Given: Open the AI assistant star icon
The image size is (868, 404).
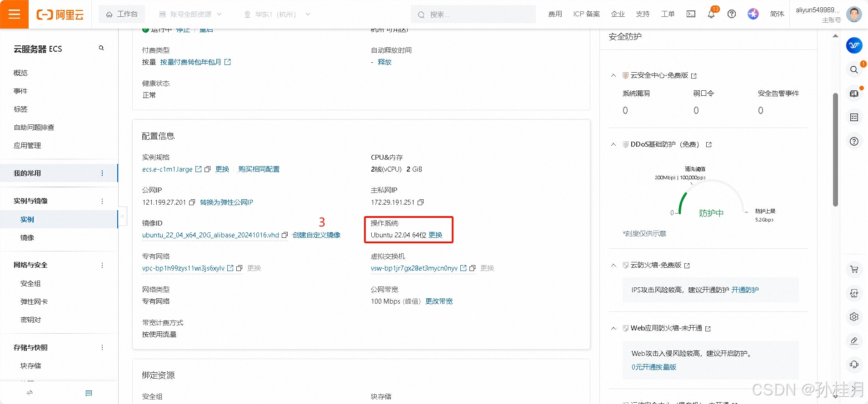Looking at the screenshot, I should 753,14.
